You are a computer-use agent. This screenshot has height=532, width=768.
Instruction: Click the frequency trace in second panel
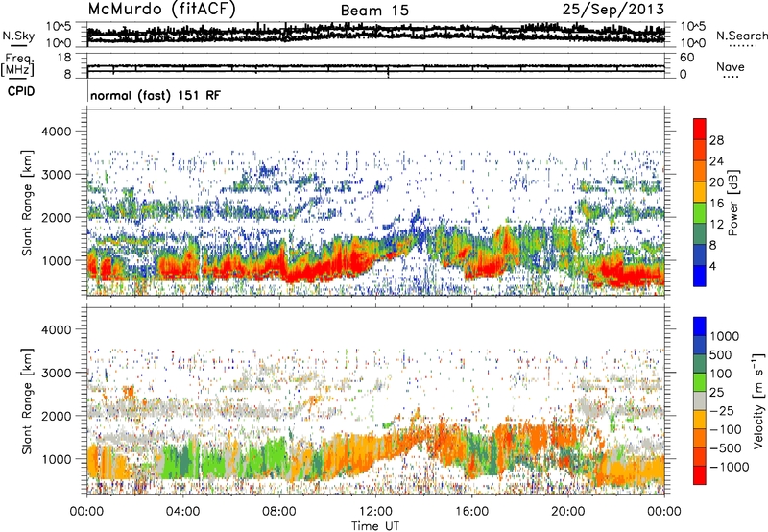click(375, 66)
